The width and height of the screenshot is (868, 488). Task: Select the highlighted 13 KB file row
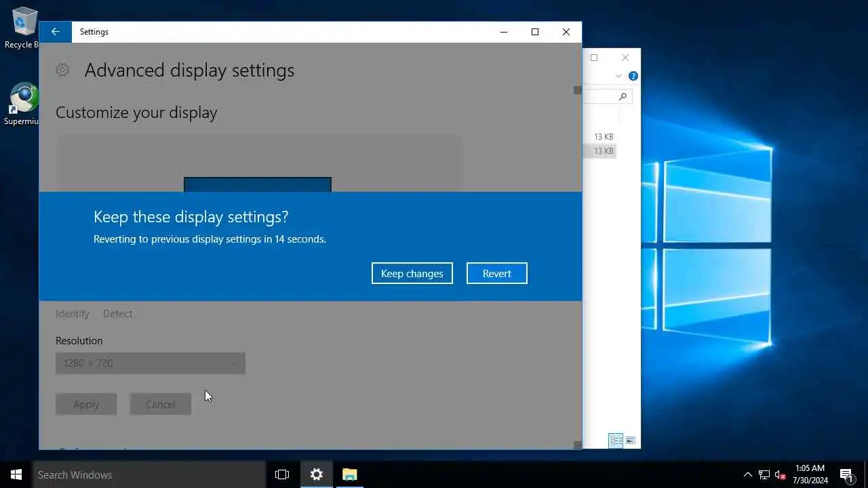coord(599,151)
